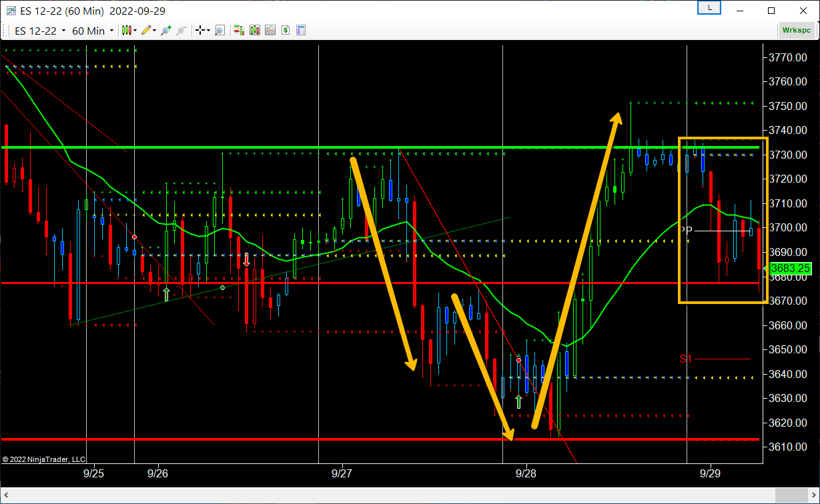The image size is (820, 504).
Task: Click the zoom out icon with minus
Action: click(181, 30)
